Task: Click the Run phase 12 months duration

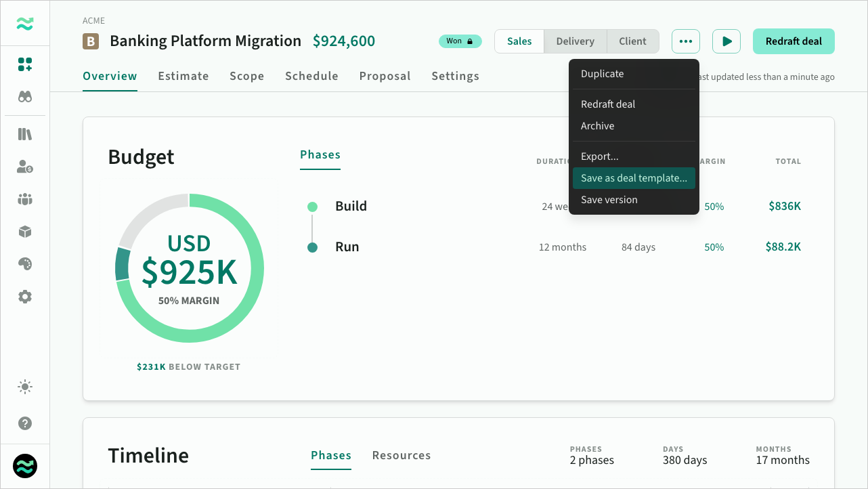Action: (563, 247)
